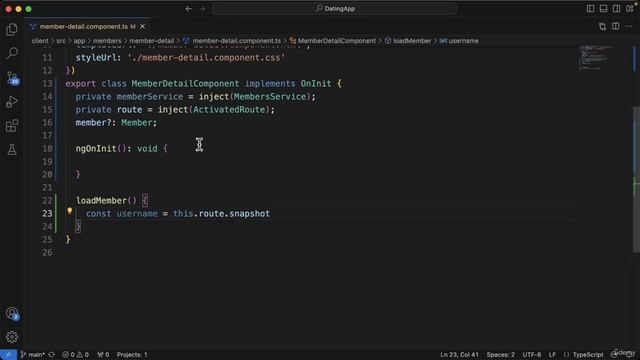Screen dimensions: 640x360
Task: Click the 'src' breadcrumb segment
Action: [x=61, y=41]
